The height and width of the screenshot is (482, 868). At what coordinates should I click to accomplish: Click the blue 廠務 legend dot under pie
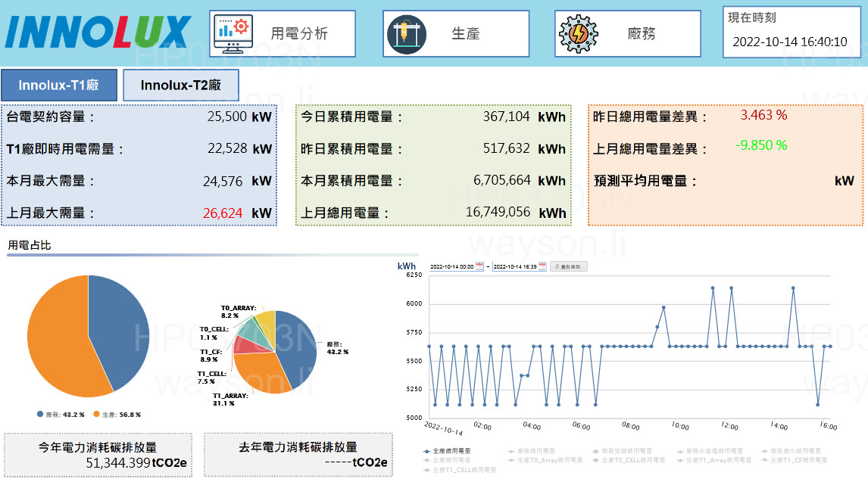(40, 414)
